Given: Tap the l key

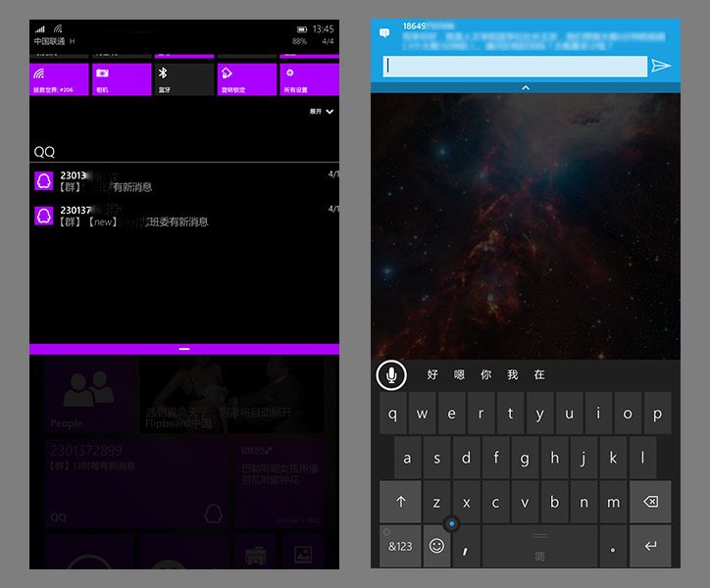Looking at the screenshot, I should (643, 458).
